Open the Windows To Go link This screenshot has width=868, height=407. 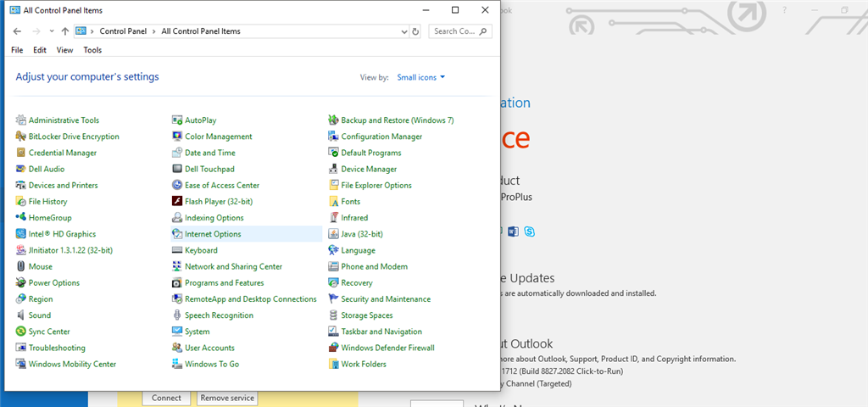(x=212, y=364)
